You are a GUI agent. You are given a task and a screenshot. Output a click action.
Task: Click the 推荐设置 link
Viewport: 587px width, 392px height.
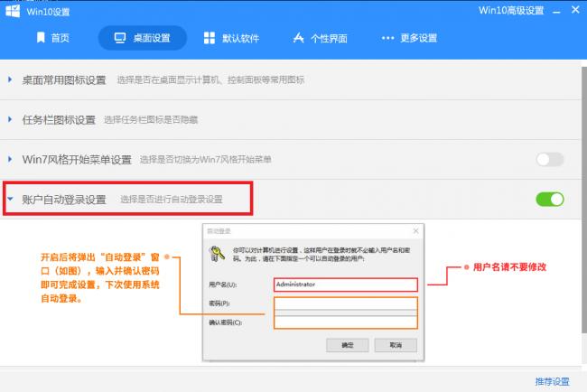[x=552, y=381]
